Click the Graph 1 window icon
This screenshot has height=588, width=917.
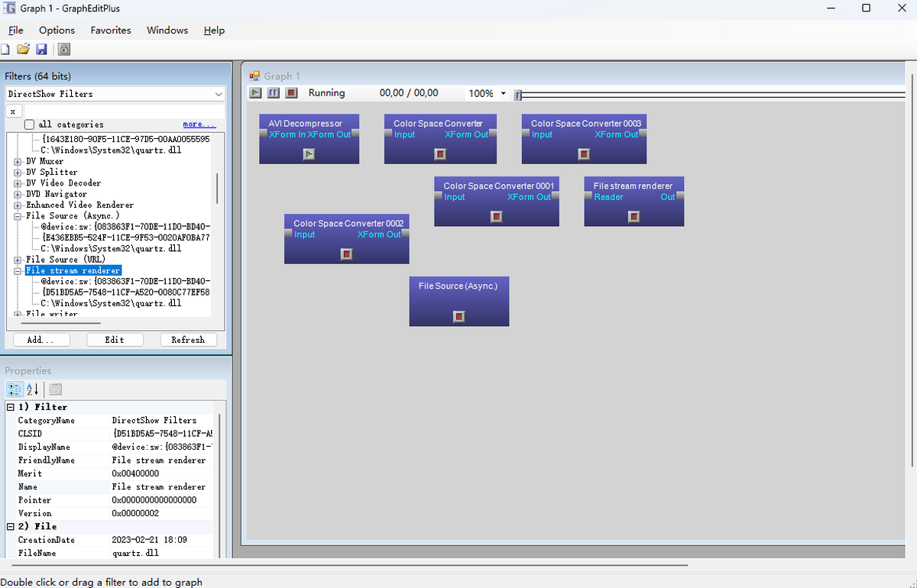pos(255,76)
